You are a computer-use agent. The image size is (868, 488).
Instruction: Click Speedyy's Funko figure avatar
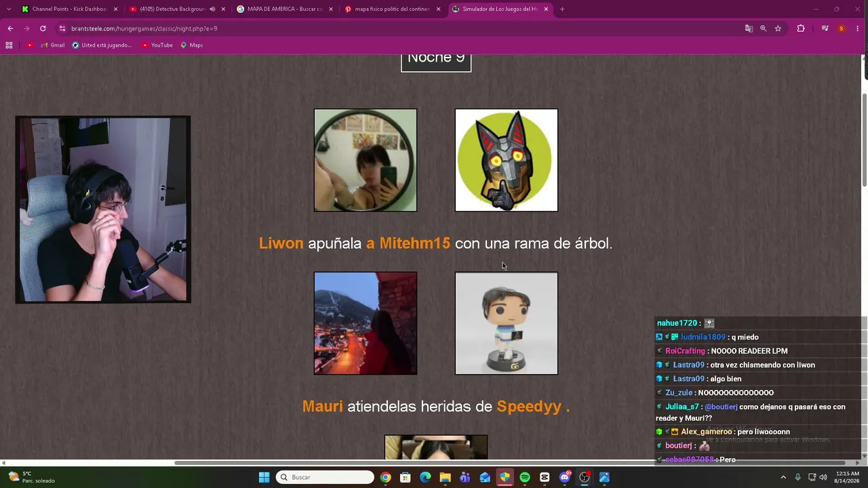pyautogui.click(x=507, y=323)
